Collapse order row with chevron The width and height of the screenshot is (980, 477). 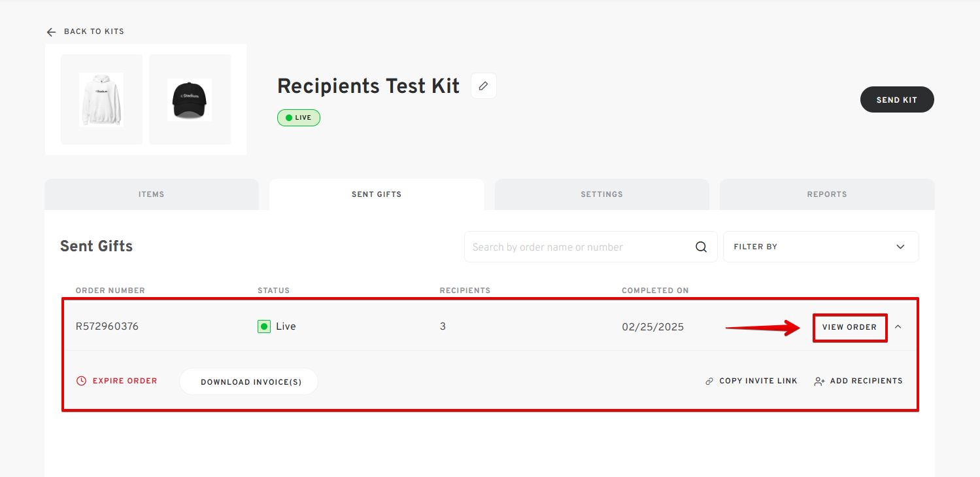pyautogui.click(x=898, y=327)
